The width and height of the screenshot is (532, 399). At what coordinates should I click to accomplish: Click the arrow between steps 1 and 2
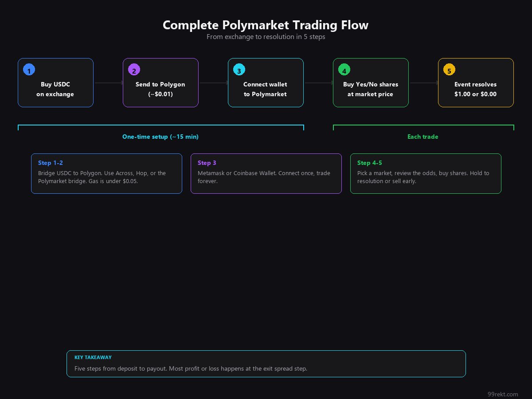pyautogui.click(x=108, y=83)
